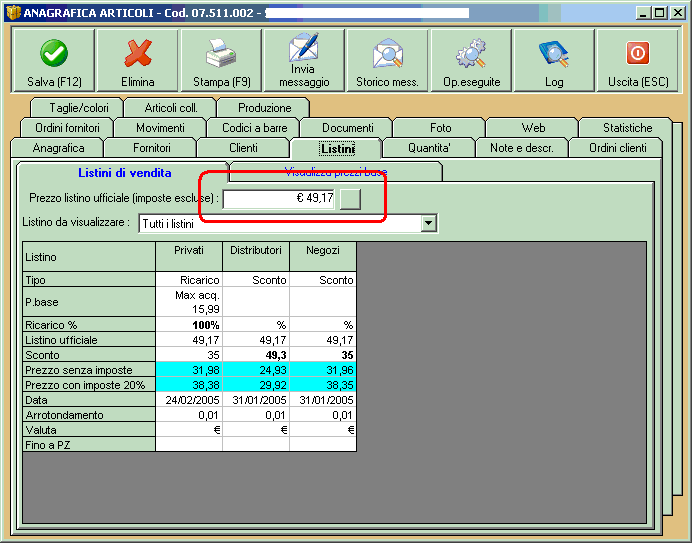Click small button beside official price field
The height and width of the screenshot is (543, 692).
pos(350,199)
